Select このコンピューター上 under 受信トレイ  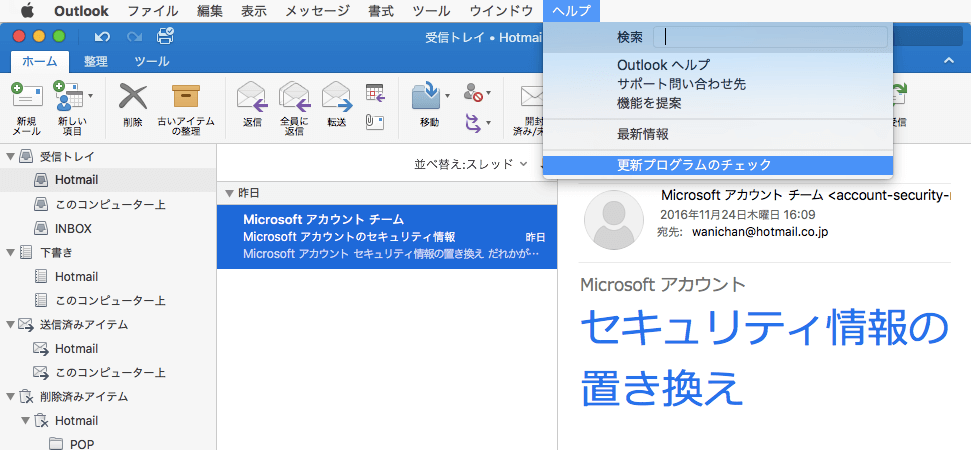pyautogui.click(x=108, y=204)
